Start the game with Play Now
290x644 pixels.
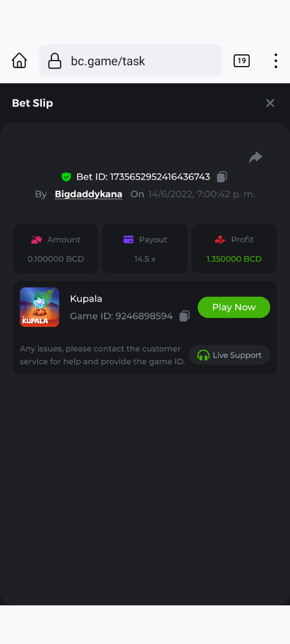pos(234,307)
